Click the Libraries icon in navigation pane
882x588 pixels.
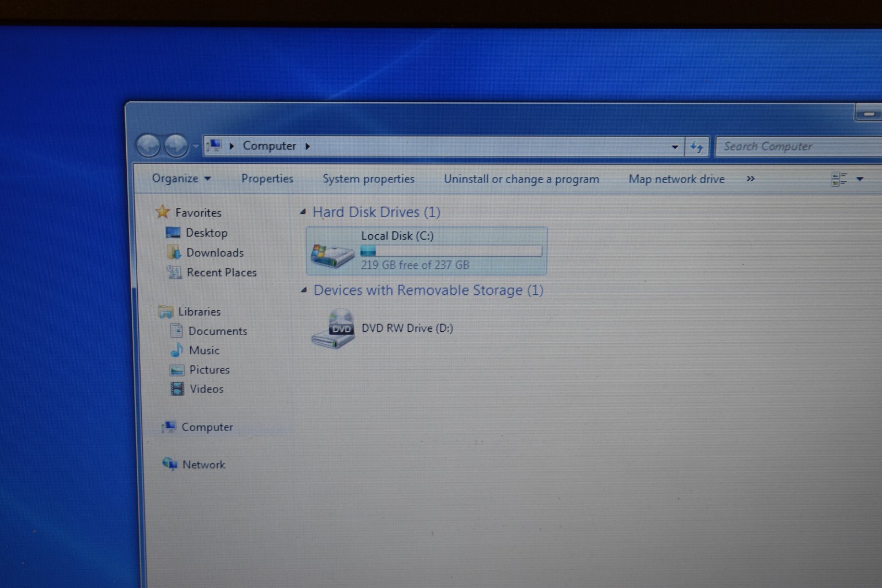(165, 312)
